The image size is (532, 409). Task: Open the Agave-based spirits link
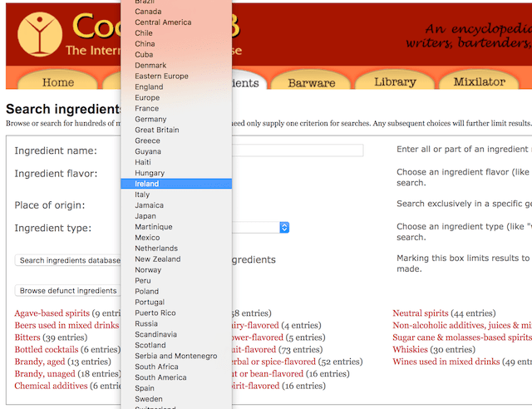coord(52,313)
